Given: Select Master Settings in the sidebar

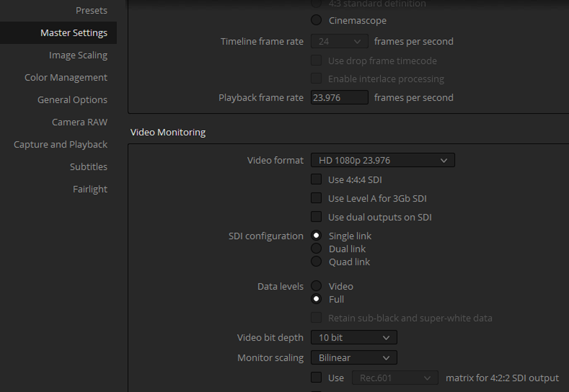Looking at the screenshot, I should (58, 33).
